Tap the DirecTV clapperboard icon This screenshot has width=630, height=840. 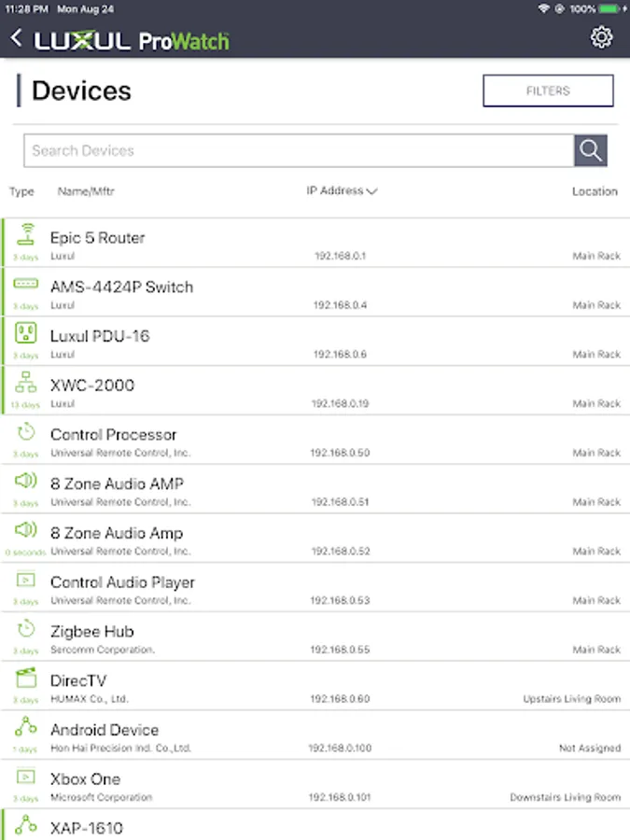tap(26, 679)
